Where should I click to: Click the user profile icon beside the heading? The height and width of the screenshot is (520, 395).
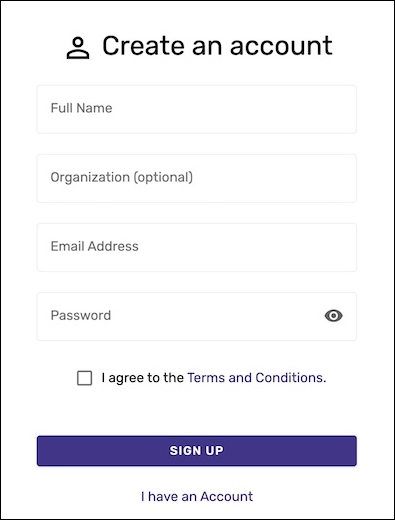(78, 48)
